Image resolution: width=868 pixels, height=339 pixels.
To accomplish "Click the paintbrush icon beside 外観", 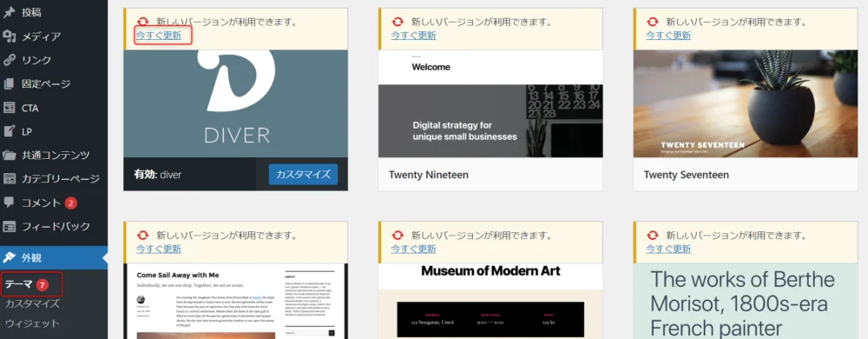I will (x=9, y=257).
